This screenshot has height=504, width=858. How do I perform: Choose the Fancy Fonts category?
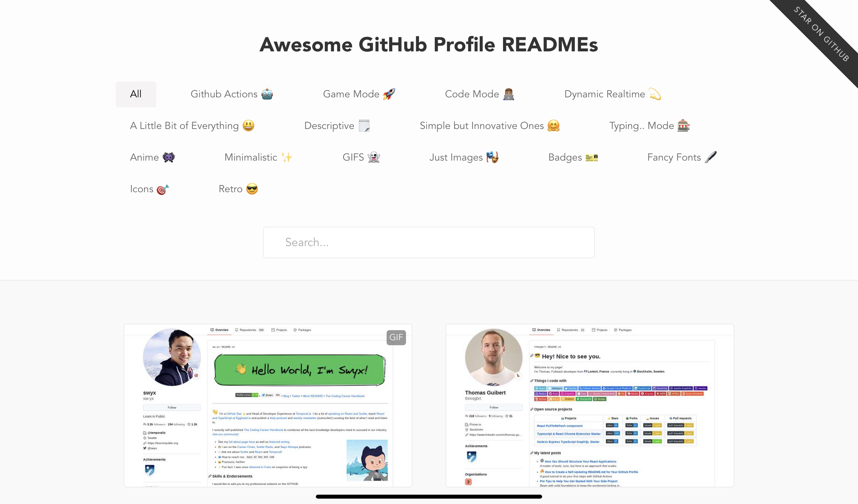coord(681,157)
